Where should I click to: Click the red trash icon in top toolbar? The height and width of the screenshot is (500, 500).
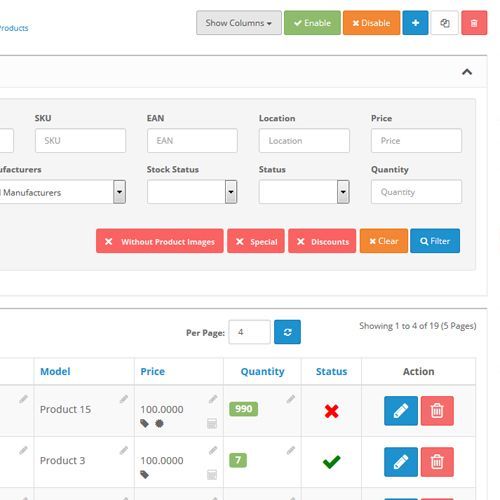click(x=474, y=23)
